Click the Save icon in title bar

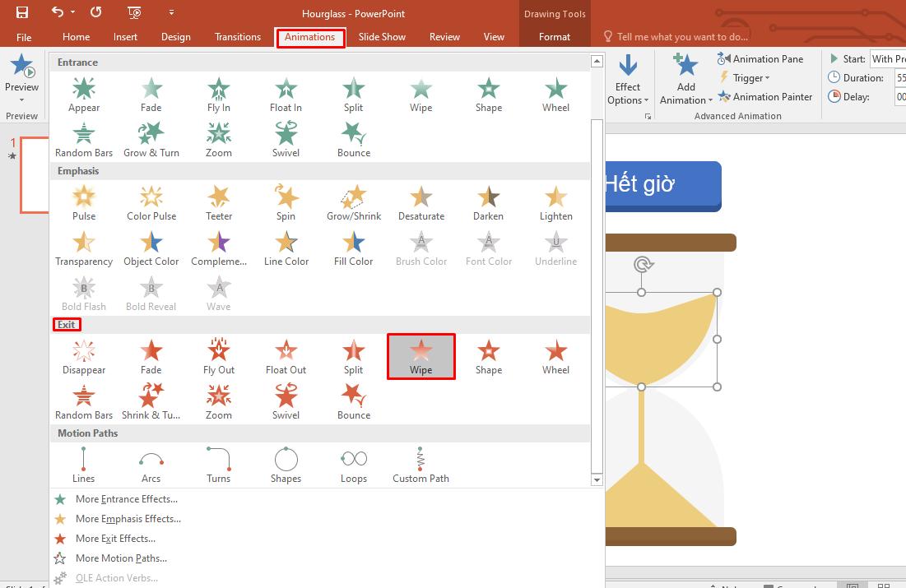[x=22, y=12]
